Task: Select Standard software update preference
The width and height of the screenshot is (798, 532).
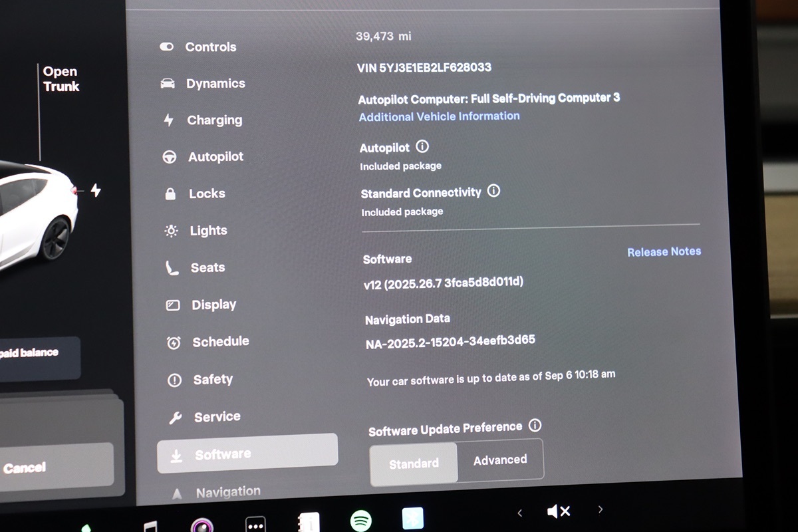Action: click(414, 463)
